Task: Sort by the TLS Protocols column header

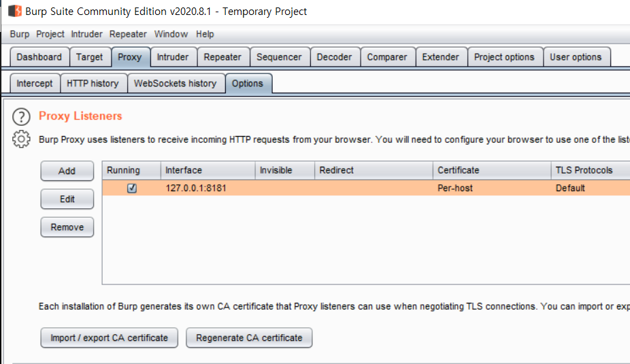Action: click(591, 170)
